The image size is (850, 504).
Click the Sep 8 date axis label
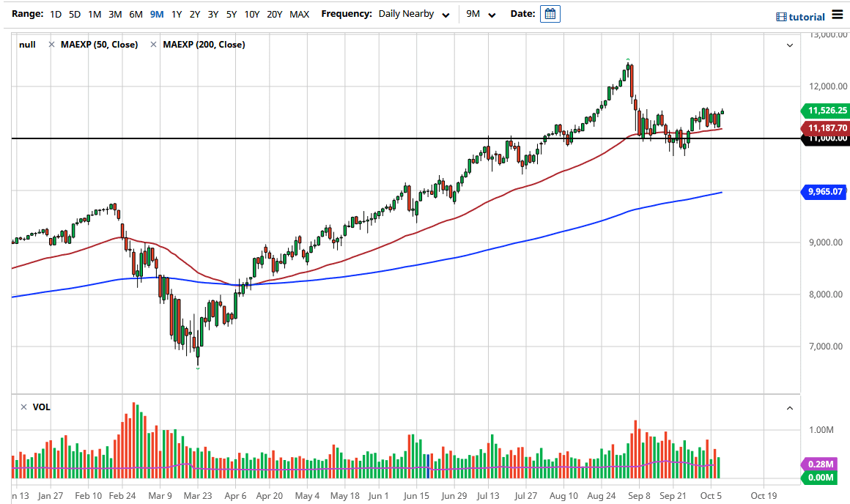tap(639, 495)
